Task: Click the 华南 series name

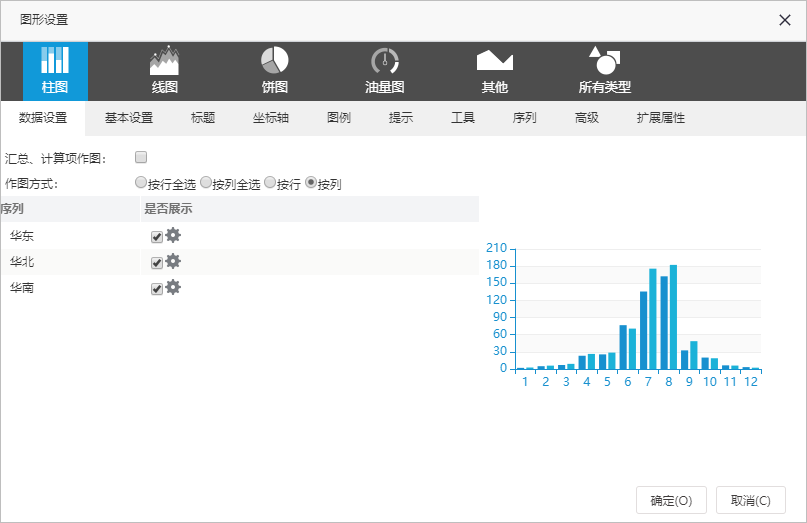Action: pos(22,288)
